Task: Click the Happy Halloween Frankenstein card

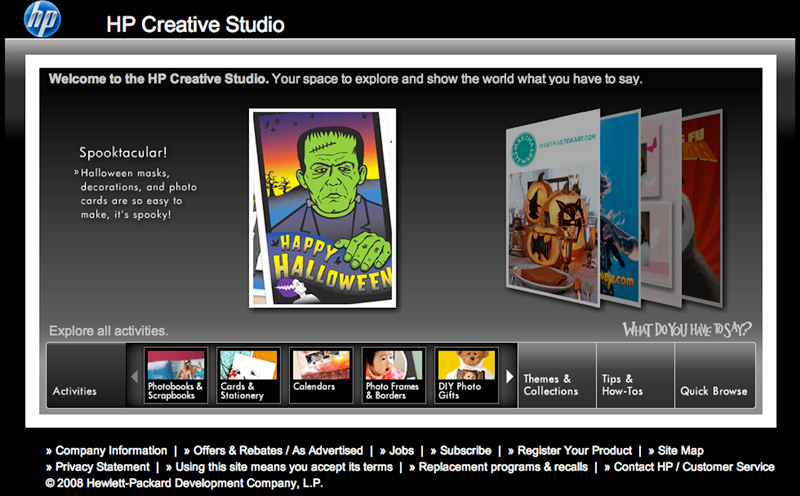Action: (x=322, y=208)
